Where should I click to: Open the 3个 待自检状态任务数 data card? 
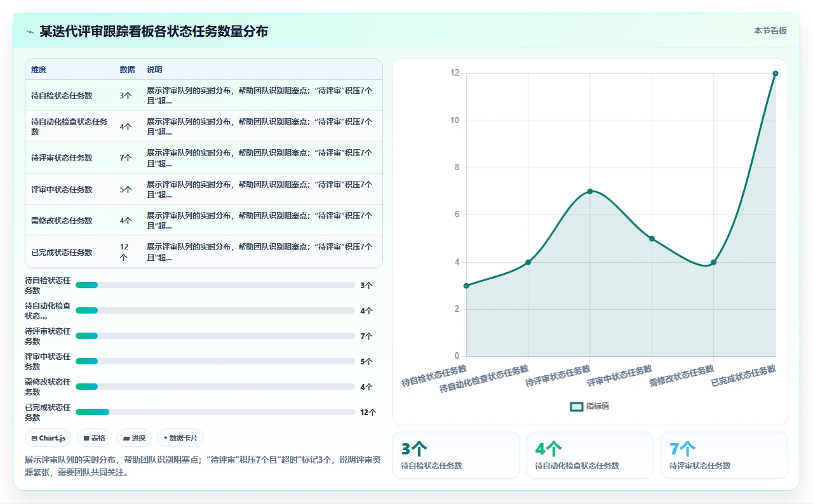pos(456,455)
